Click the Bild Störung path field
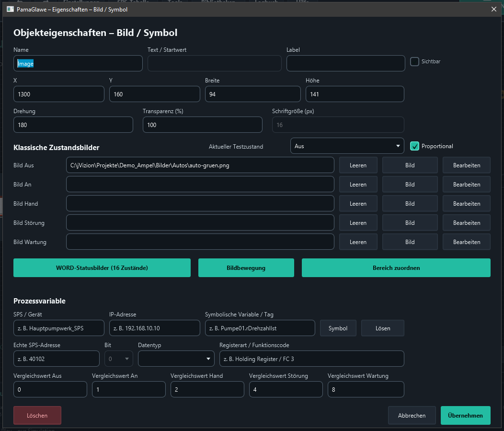Screen dimensions: 504x431 [x=200, y=222]
